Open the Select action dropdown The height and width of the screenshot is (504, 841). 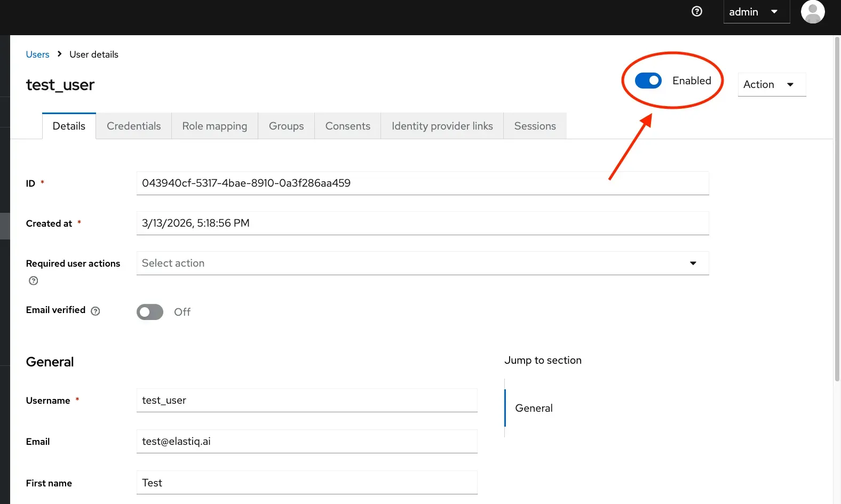pos(422,263)
